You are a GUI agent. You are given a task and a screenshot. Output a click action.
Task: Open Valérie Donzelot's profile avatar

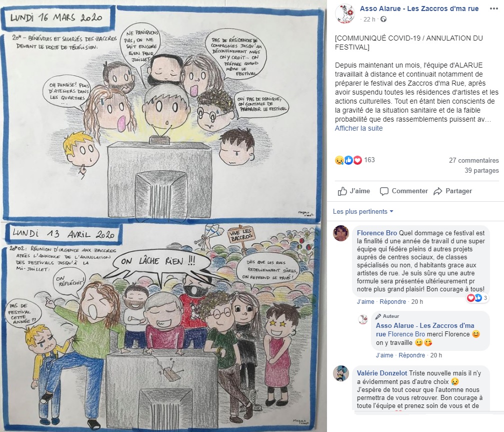[340, 373]
